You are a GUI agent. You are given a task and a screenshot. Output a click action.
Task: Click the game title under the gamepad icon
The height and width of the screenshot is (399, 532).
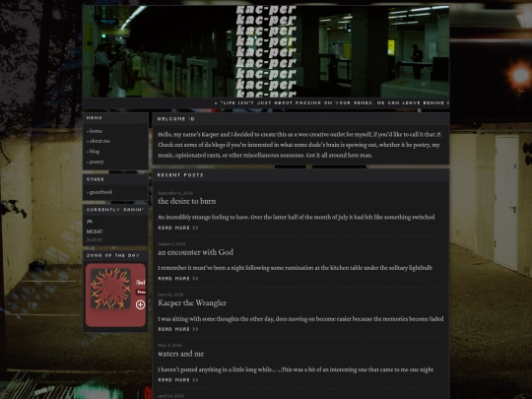95,232
